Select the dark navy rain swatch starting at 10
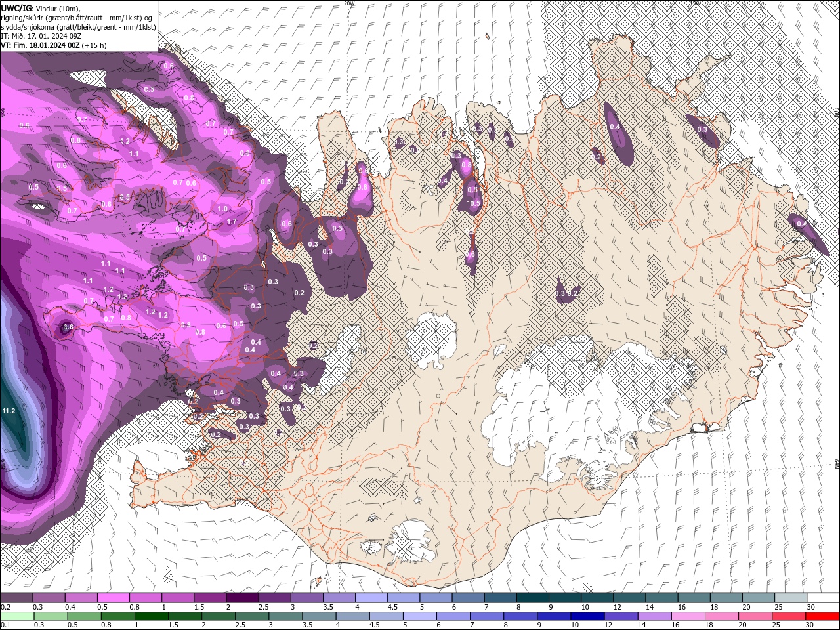Image resolution: width=840 pixels, height=630 pixels. tap(587, 616)
